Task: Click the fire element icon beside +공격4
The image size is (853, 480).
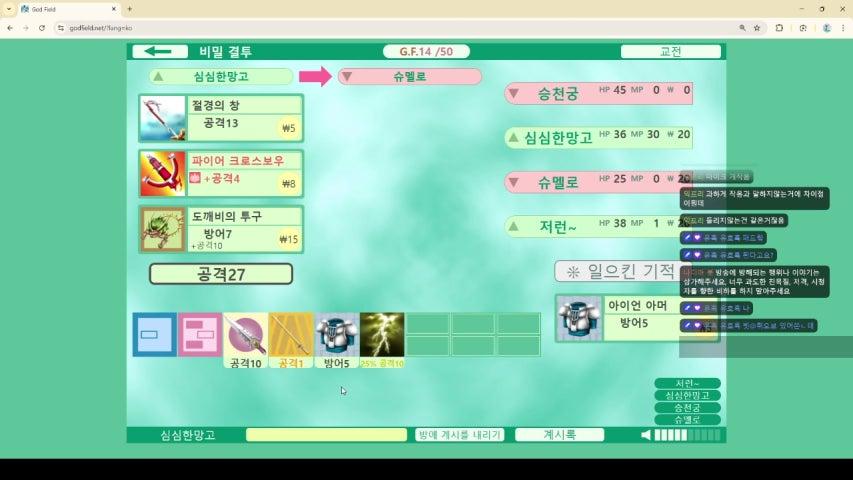Action: tap(195, 177)
